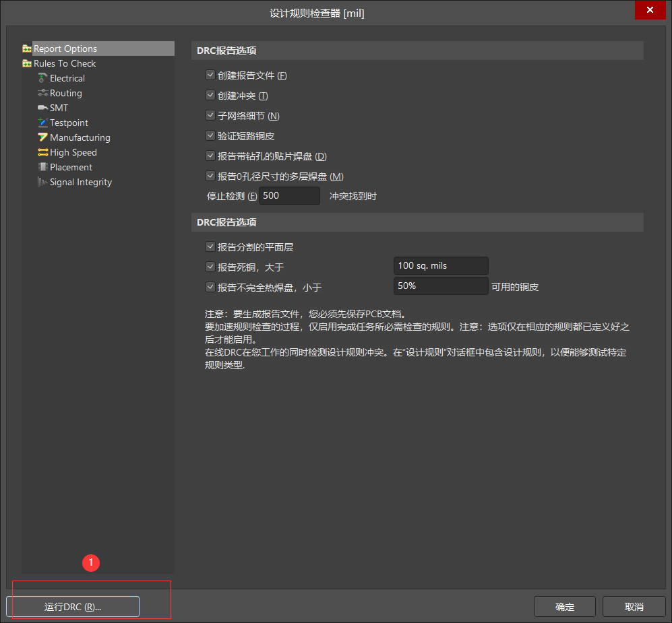Click the Placement rules icon
Image resolution: width=672 pixels, height=623 pixels.
pos(42,167)
